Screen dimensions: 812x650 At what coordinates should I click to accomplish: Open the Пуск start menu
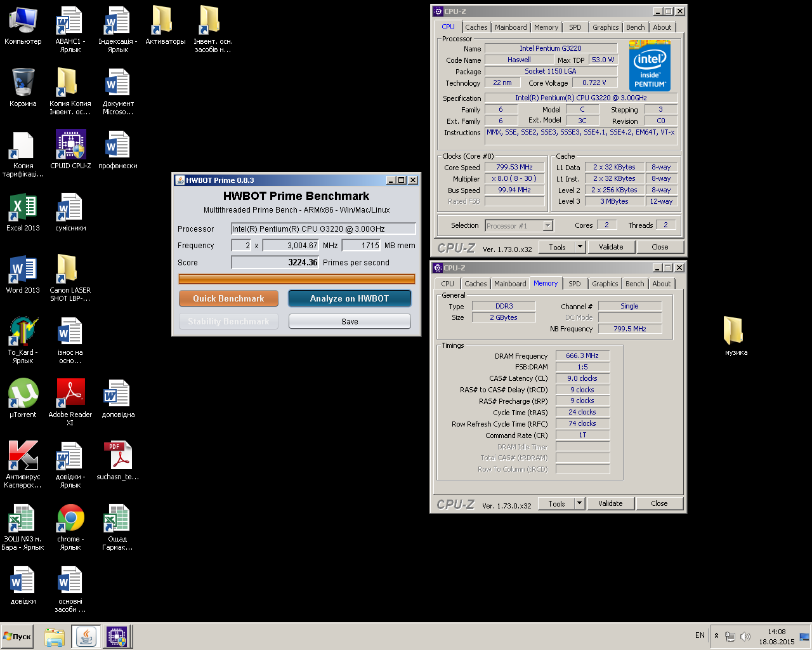(17, 637)
